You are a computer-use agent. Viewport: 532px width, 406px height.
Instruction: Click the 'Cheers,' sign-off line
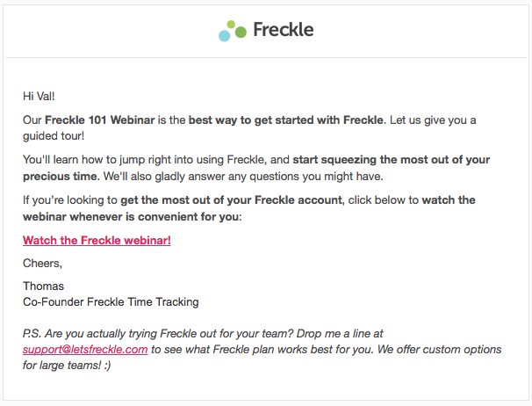click(x=42, y=264)
